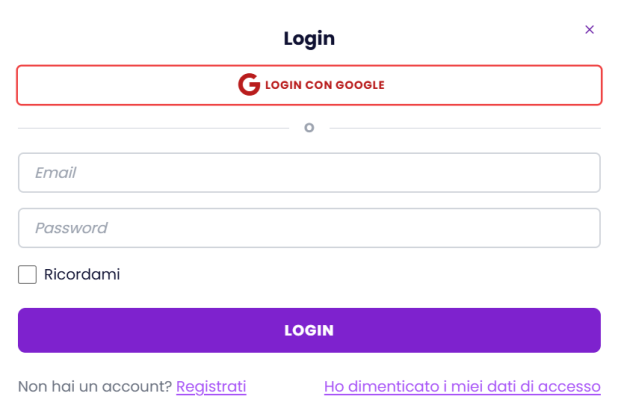Follow the forgotten access data link

coord(462,386)
